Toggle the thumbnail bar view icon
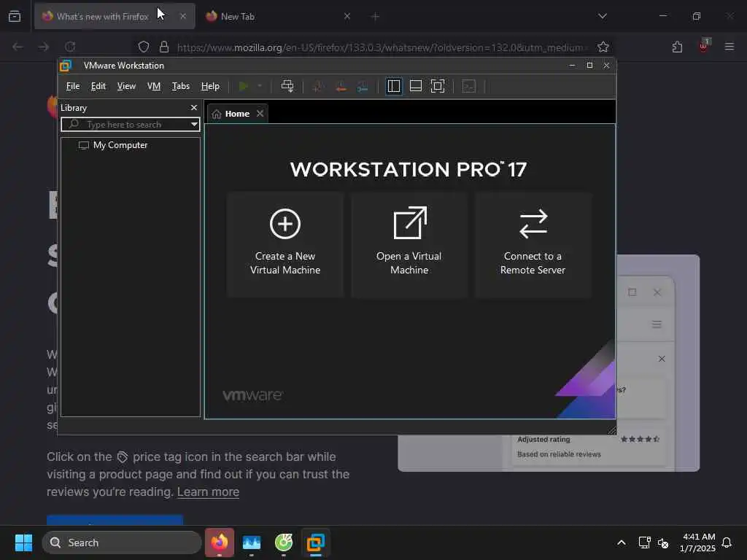The width and height of the screenshot is (747, 560). (x=415, y=86)
